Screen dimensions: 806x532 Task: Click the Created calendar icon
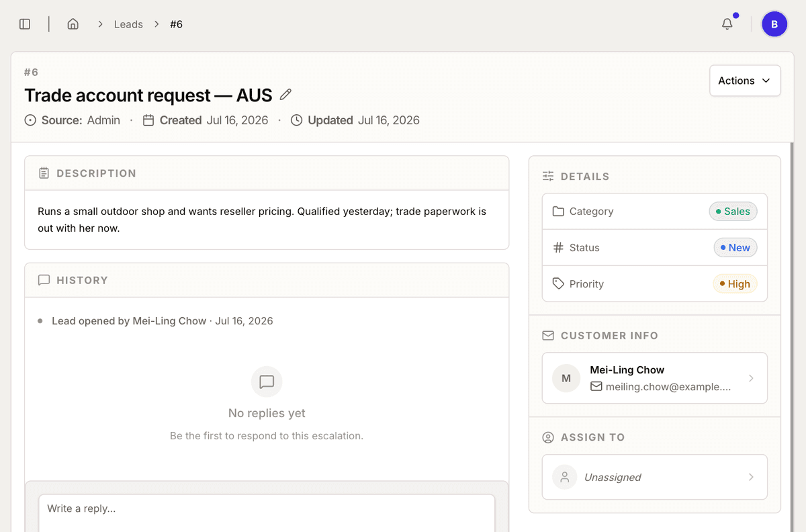(x=148, y=120)
